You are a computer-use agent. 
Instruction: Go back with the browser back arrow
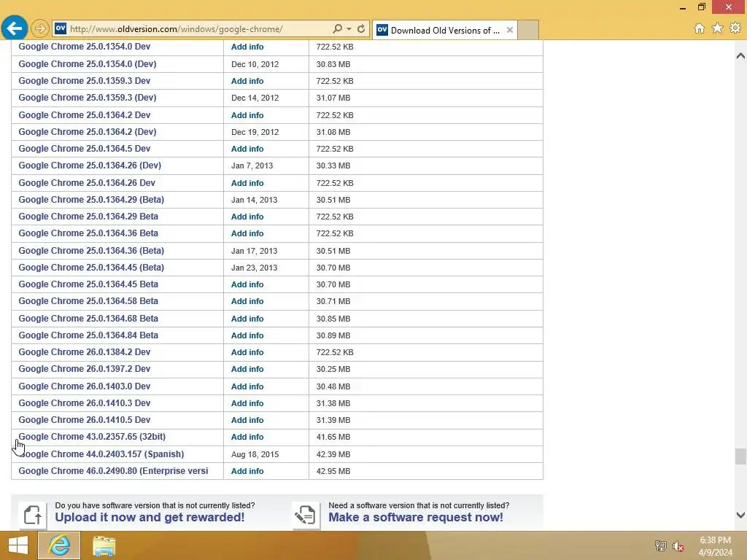(x=15, y=28)
